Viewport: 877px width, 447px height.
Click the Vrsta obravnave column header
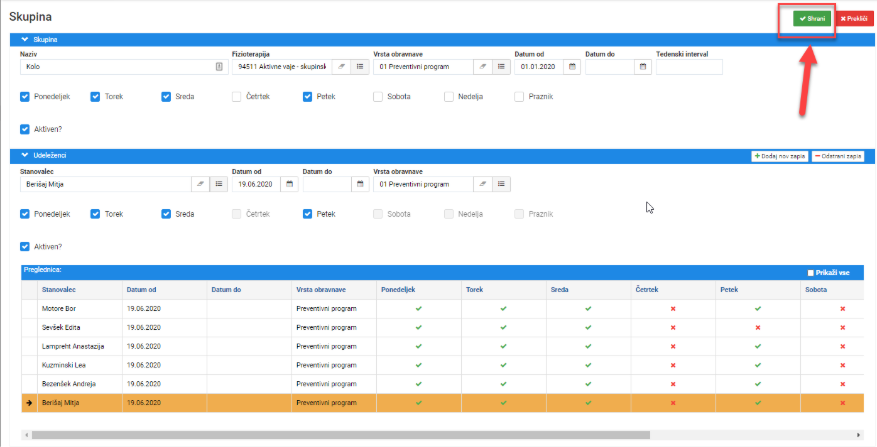(x=334, y=290)
